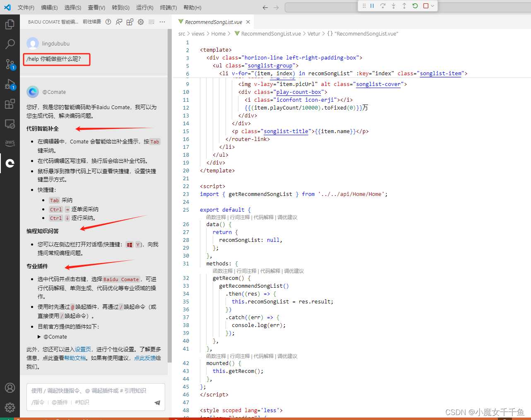Click 调优建议 code lens above mounted()
Image resolution: width=531 pixels, height=420 pixels.
287,356
